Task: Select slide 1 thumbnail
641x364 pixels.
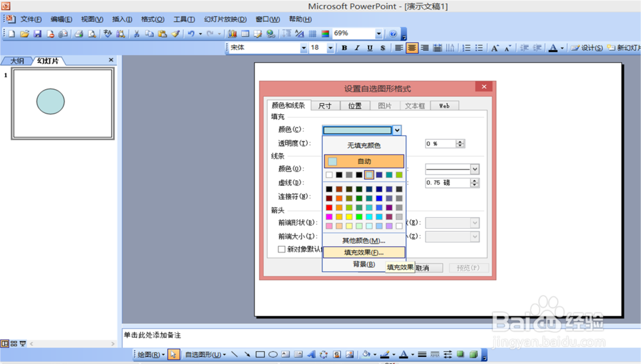Action: (63, 104)
